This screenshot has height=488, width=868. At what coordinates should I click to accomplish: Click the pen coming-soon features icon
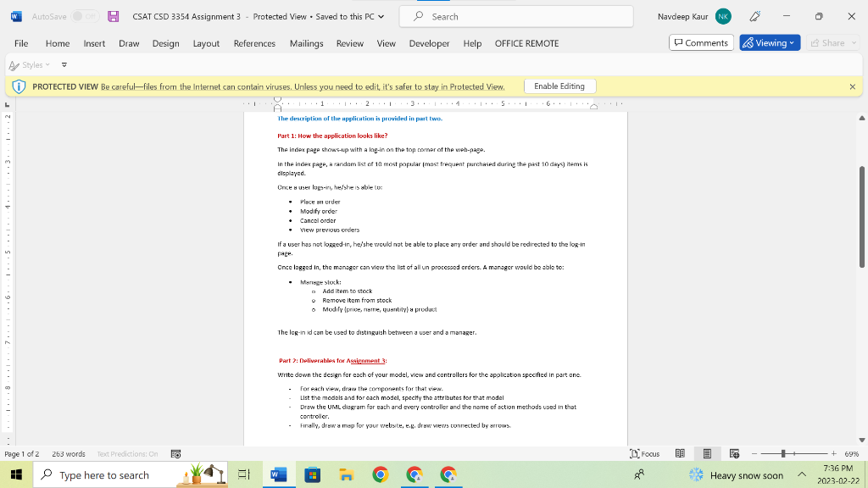click(755, 17)
